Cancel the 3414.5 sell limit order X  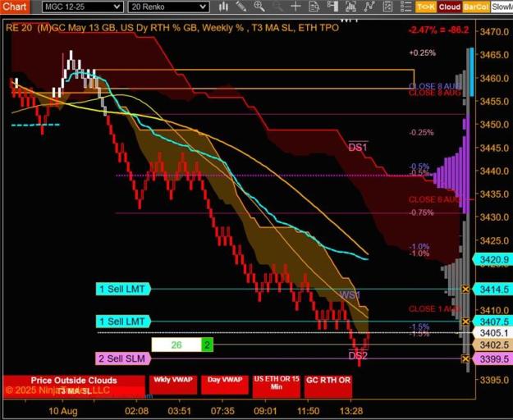click(465, 289)
